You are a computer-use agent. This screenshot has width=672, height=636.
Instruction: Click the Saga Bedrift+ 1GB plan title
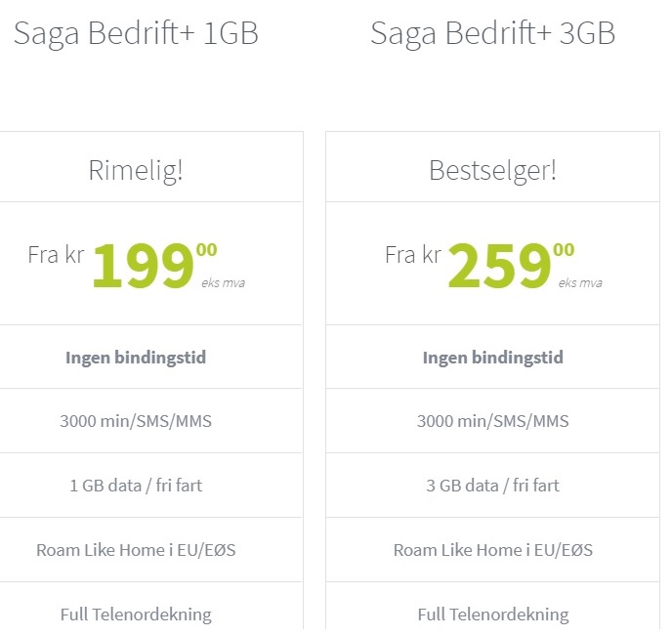point(136,34)
